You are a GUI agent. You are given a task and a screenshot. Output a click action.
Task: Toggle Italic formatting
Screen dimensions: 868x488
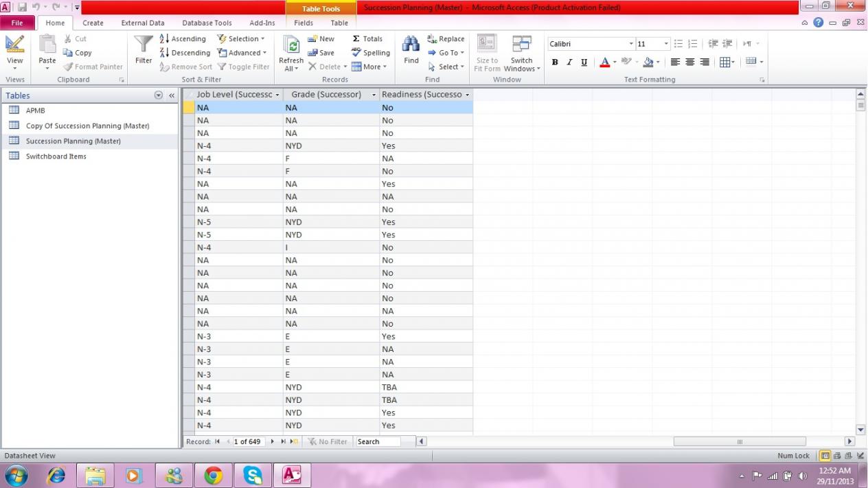point(569,62)
